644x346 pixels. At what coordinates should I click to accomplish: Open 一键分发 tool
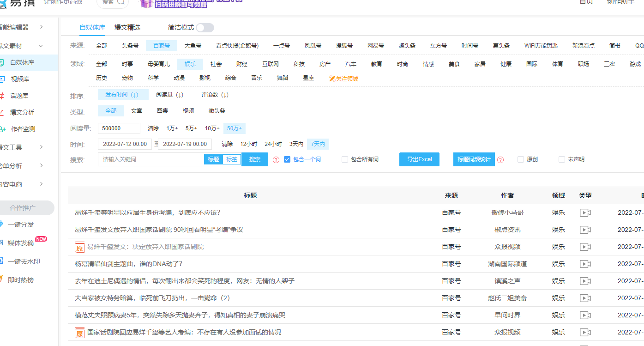click(x=20, y=225)
